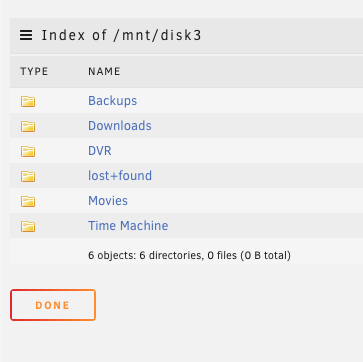Open the Backups directory link

112,101
